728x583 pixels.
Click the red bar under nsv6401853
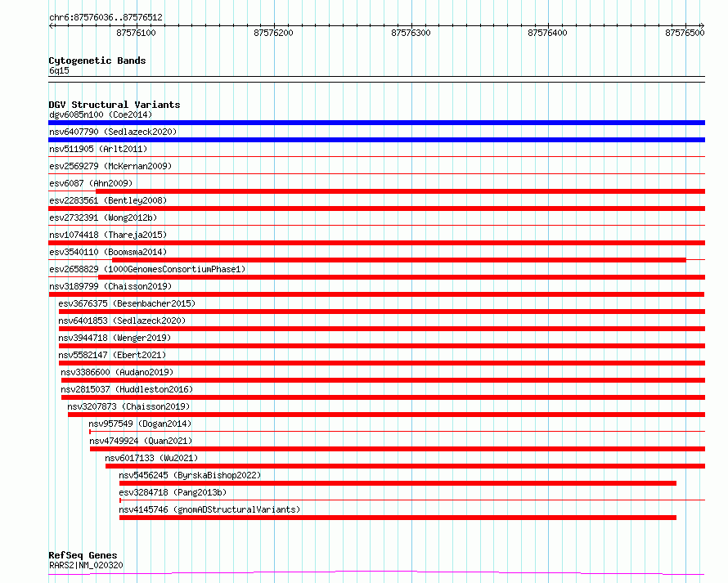tap(382, 329)
